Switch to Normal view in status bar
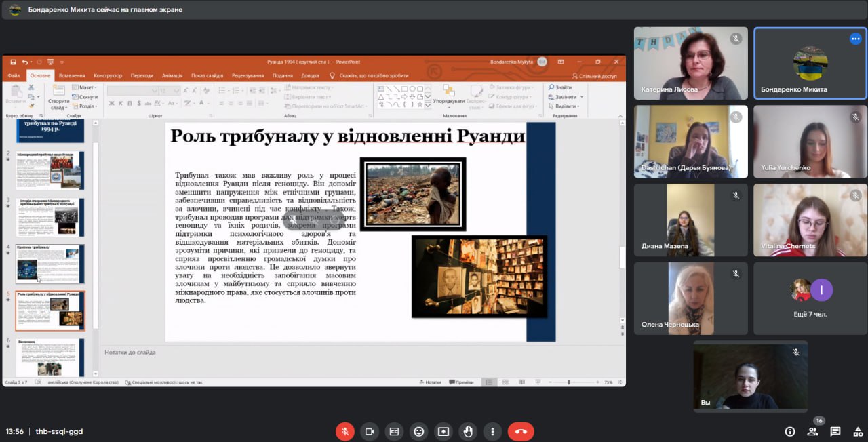 [489, 382]
